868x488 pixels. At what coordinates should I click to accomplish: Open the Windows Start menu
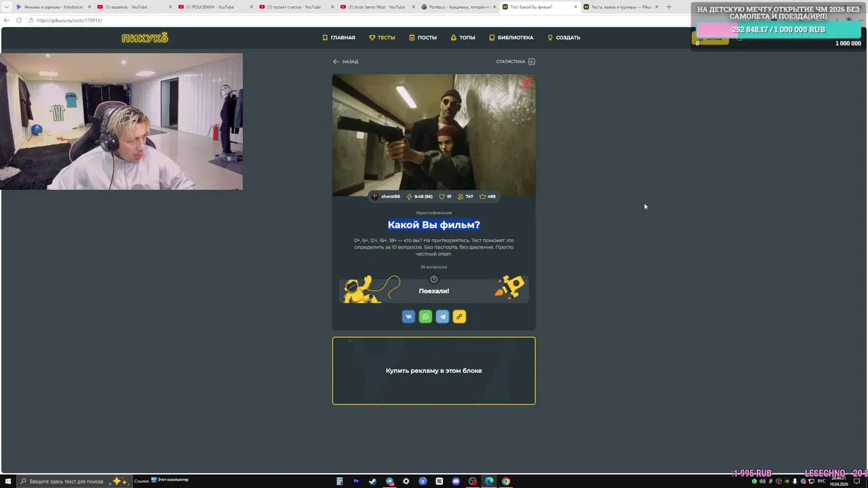coord(8,481)
